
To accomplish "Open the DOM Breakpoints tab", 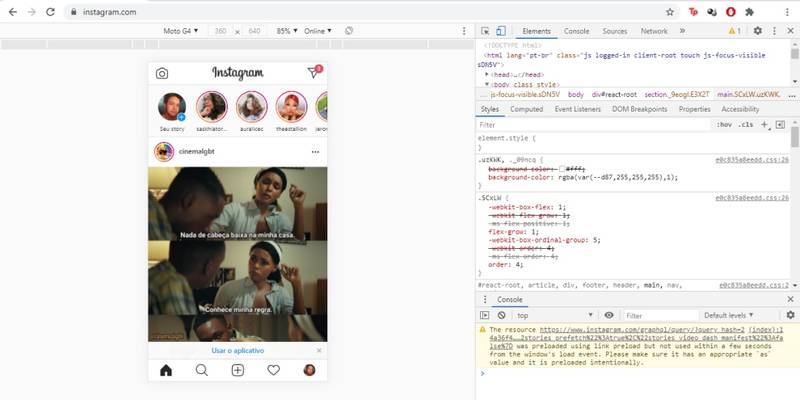I will 640,109.
